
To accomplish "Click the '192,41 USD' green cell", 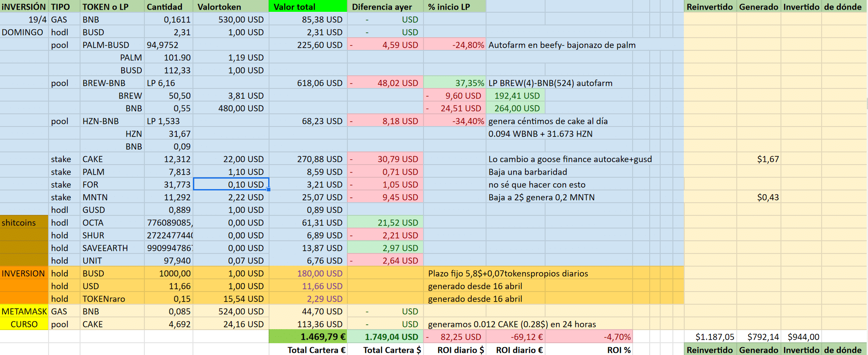I will tap(515, 95).
